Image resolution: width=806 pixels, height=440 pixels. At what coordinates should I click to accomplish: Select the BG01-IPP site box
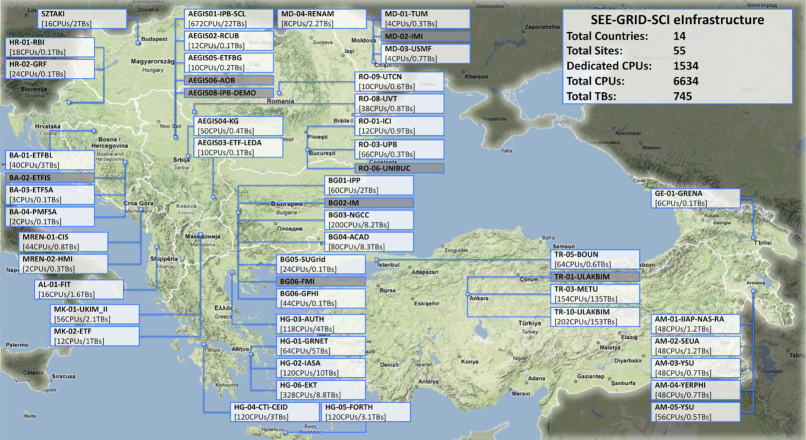369,186
